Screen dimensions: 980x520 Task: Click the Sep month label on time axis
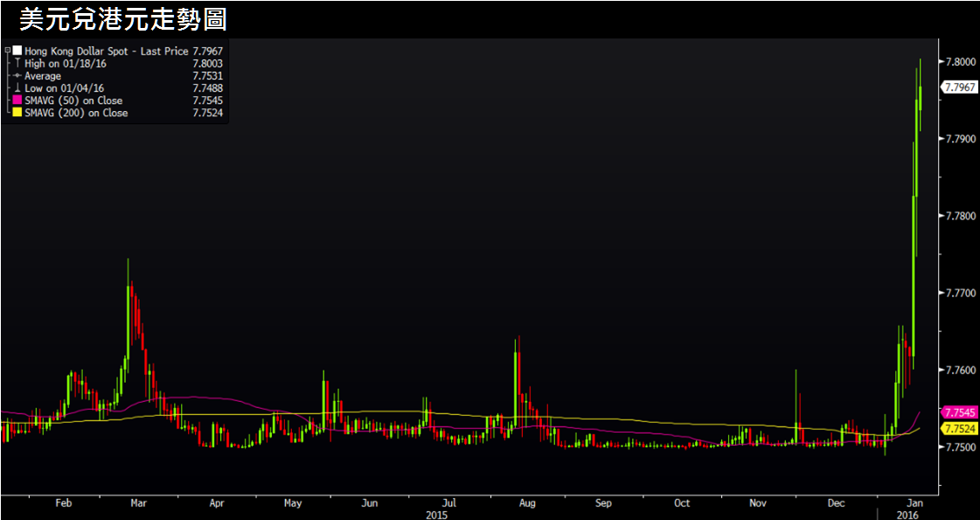pyautogui.click(x=603, y=503)
